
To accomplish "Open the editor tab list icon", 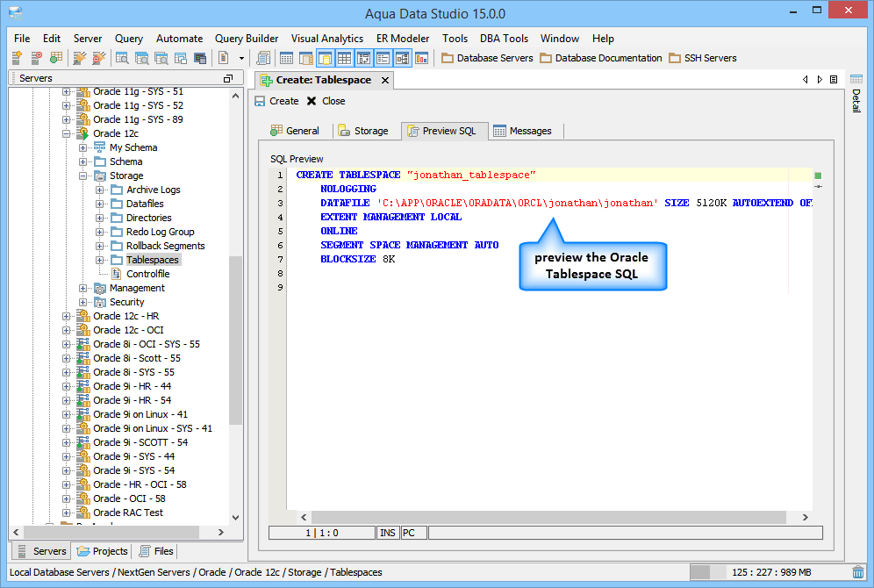I will [834, 80].
